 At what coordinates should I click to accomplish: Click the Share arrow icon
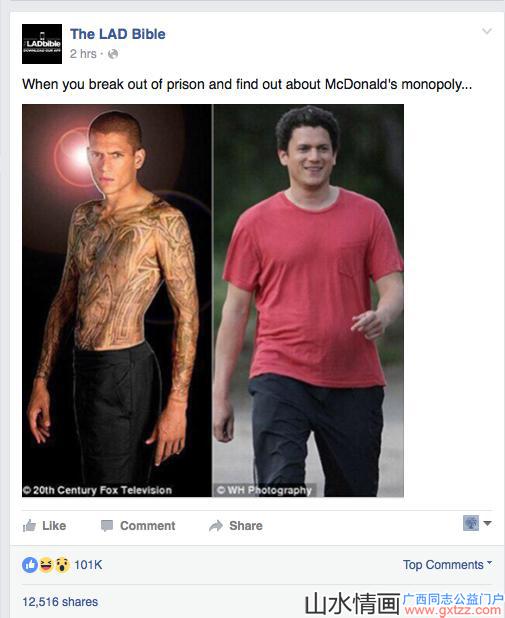(x=216, y=525)
